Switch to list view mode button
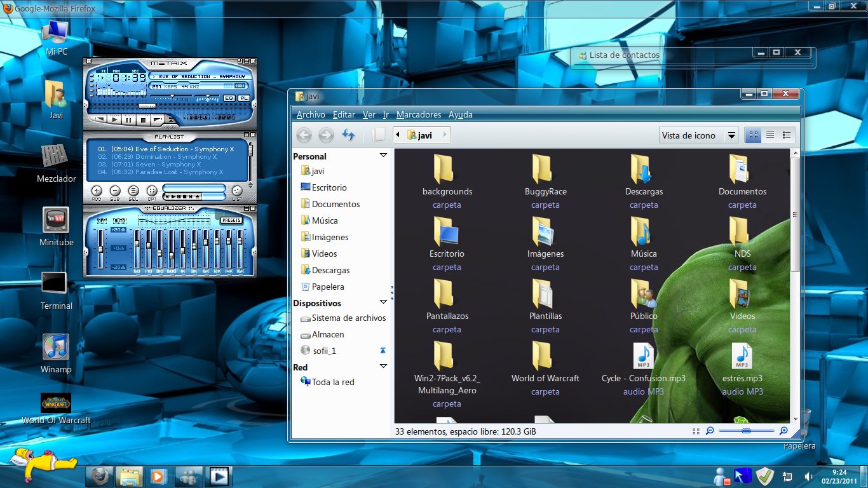868x488 pixels. pos(770,135)
